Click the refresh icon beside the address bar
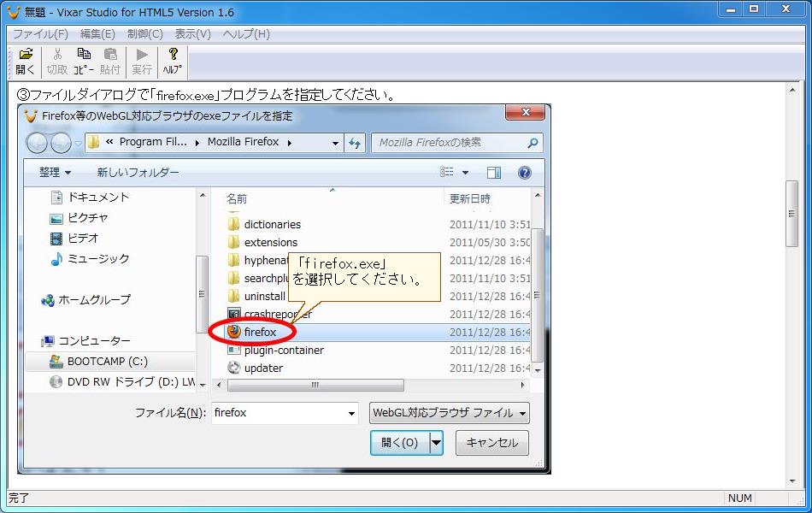Image resolution: width=812 pixels, height=513 pixels. pyautogui.click(x=355, y=143)
